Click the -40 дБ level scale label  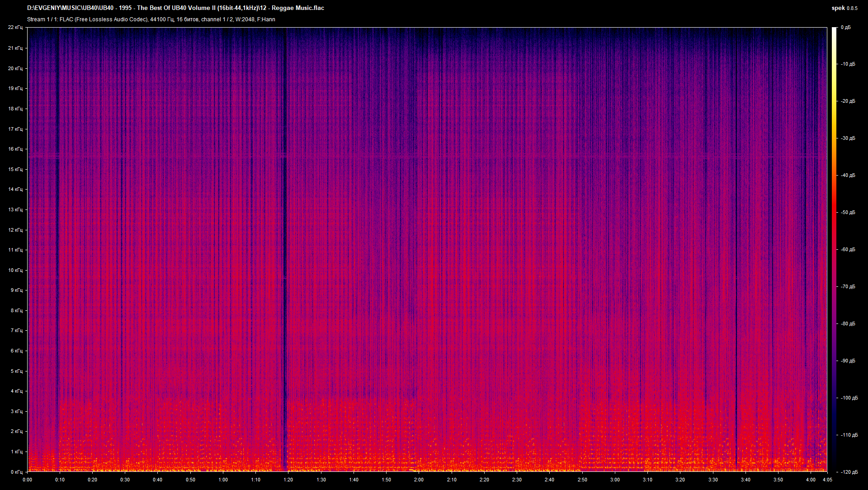[848, 176]
